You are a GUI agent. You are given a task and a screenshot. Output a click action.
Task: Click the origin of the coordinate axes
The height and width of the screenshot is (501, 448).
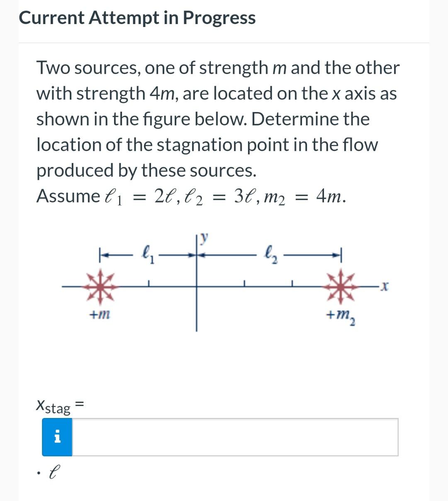click(196, 286)
